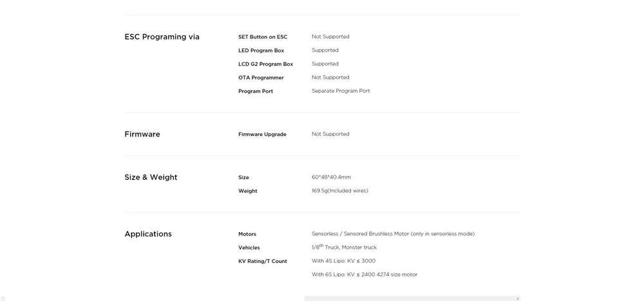Click the 60*48*40.4mm size value
The height and width of the screenshot is (301, 644).
tap(331, 177)
